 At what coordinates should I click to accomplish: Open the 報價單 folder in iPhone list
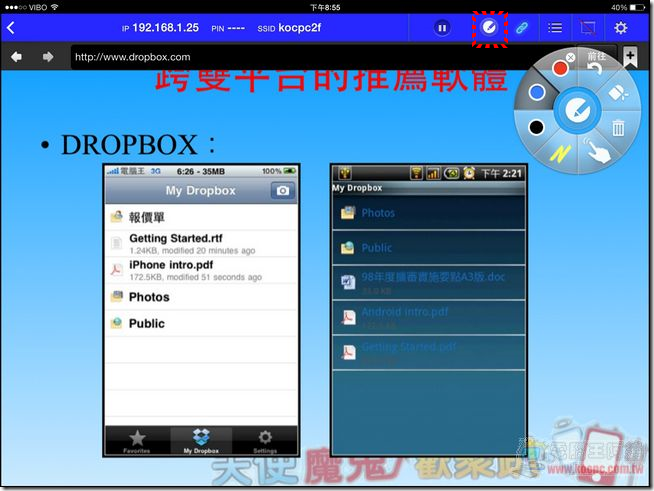click(x=202, y=217)
